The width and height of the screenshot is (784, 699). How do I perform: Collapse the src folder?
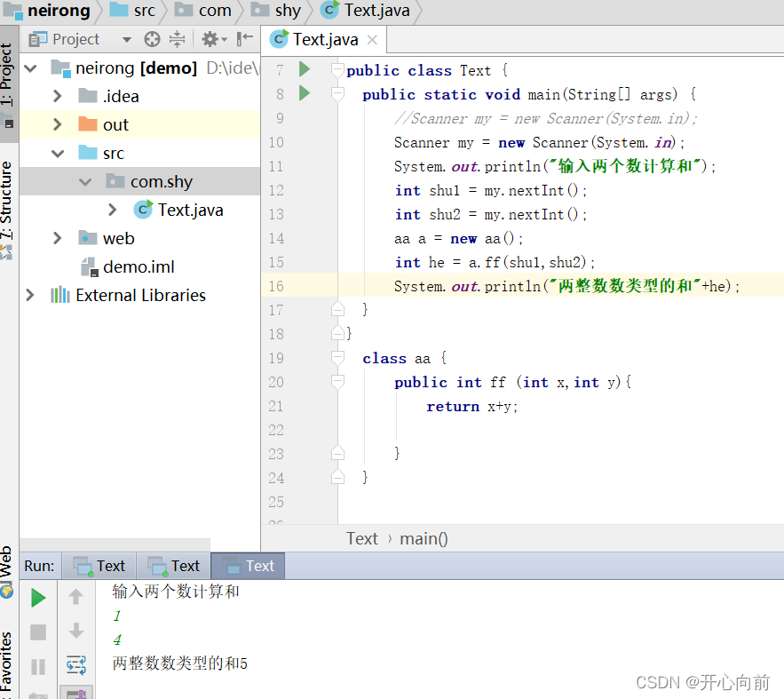[58, 153]
